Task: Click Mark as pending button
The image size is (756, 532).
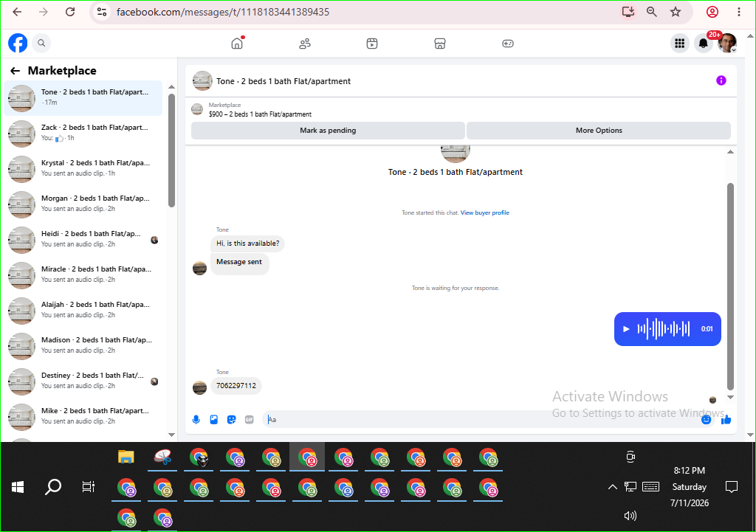Action: click(x=328, y=131)
